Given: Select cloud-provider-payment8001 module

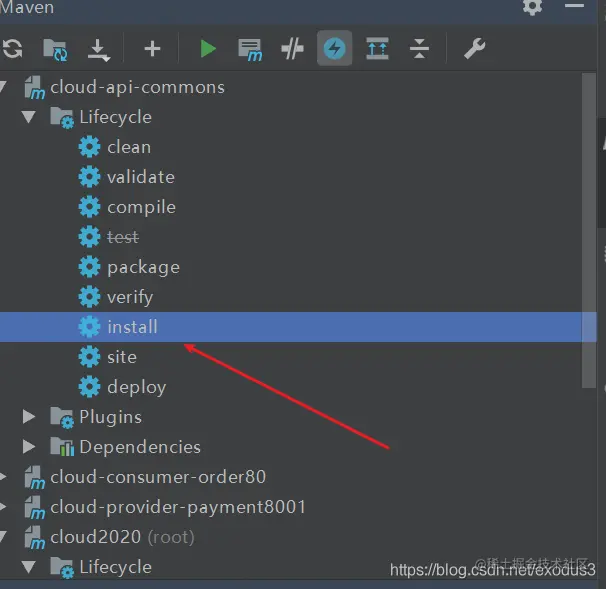Looking at the screenshot, I should tap(178, 507).
